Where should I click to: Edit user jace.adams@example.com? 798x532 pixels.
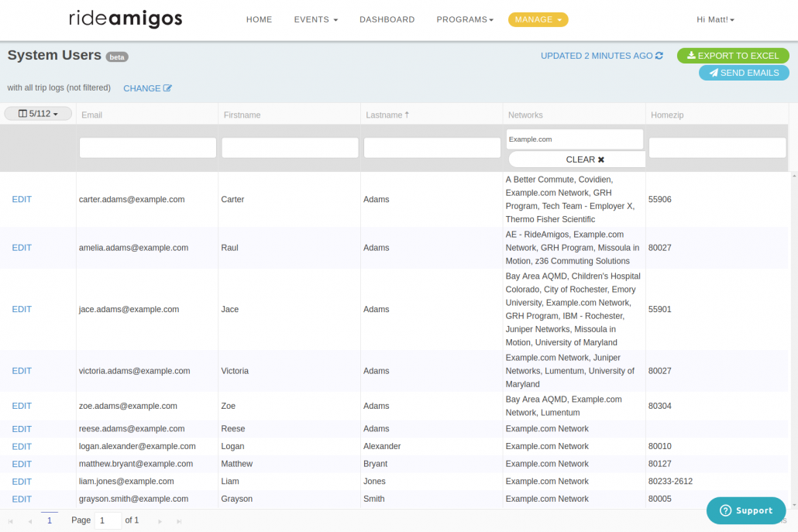(22, 309)
